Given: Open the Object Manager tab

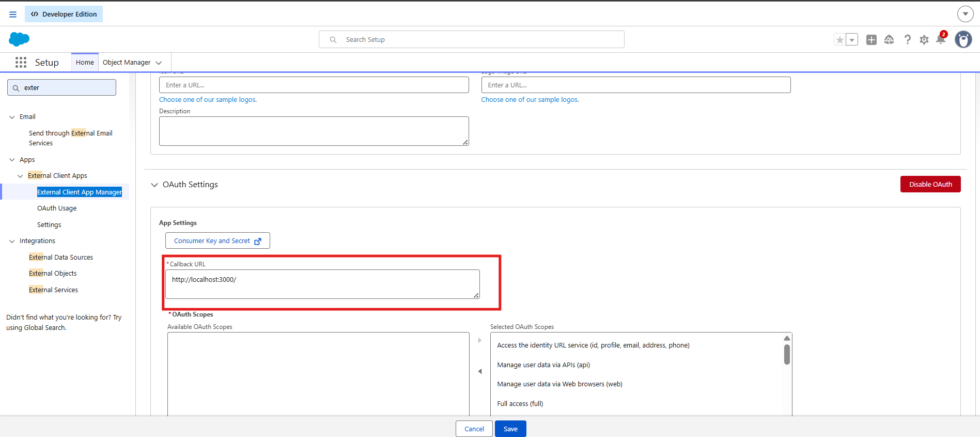Looking at the screenshot, I should tap(127, 63).
